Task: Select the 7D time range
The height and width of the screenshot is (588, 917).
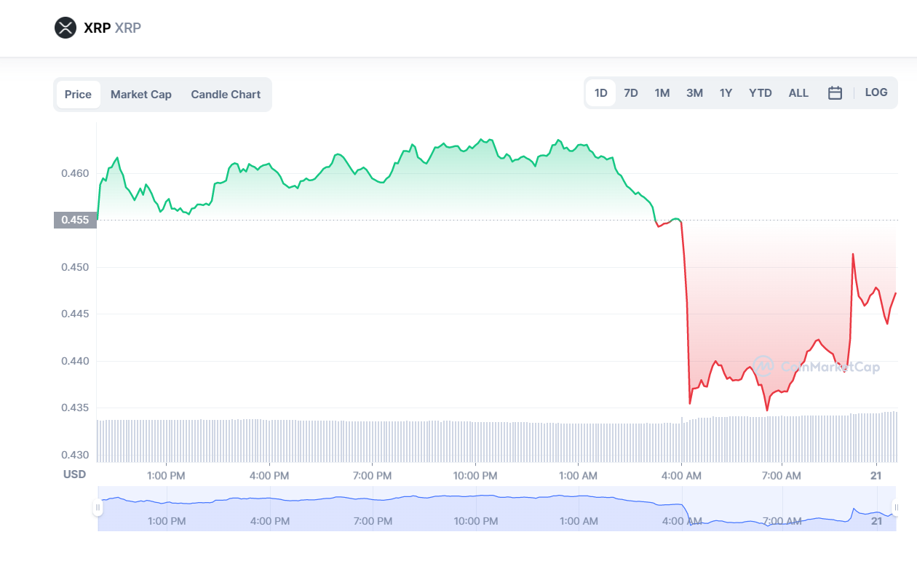Action: 631,93
